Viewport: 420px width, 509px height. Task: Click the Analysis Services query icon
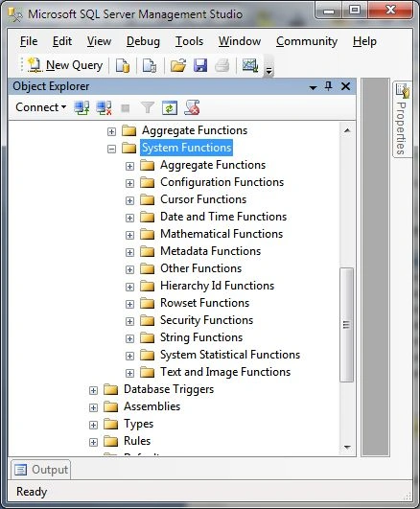(x=150, y=65)
